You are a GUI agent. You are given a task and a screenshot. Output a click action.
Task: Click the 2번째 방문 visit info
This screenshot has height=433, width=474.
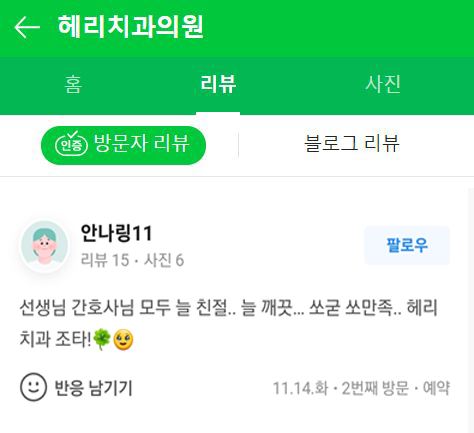375,388
